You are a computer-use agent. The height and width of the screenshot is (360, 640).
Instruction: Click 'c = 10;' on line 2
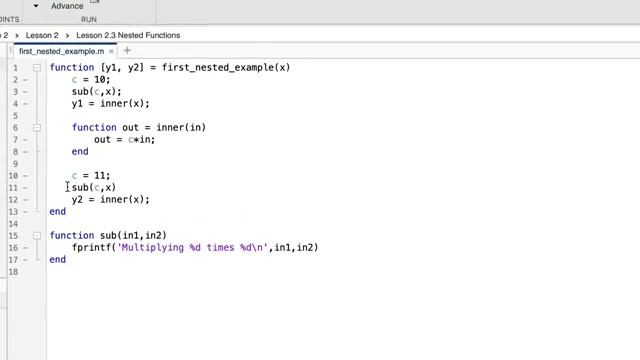pyautogui.click(x=91, y=80)
